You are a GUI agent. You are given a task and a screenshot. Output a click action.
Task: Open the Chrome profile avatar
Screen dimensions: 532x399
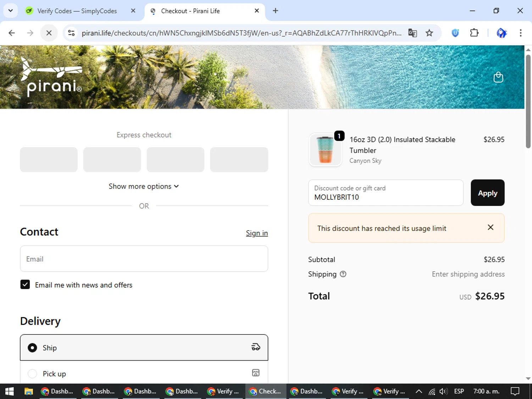coord(501,33)
